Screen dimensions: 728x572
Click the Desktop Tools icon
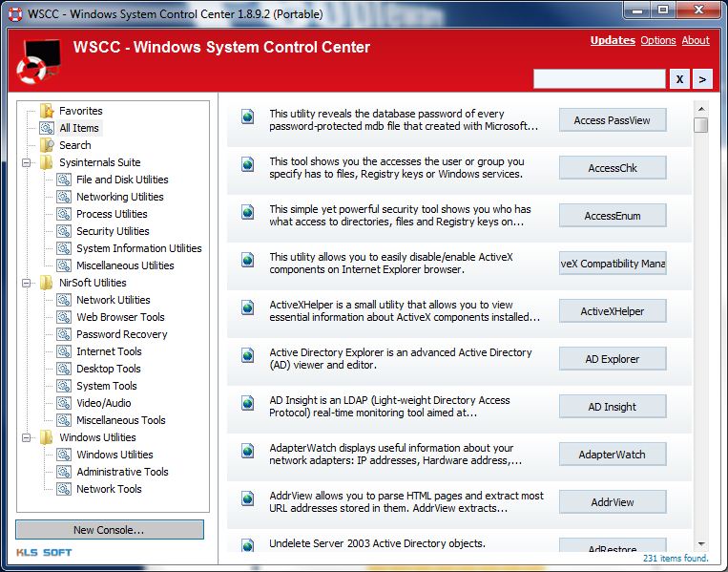(64, 369)
